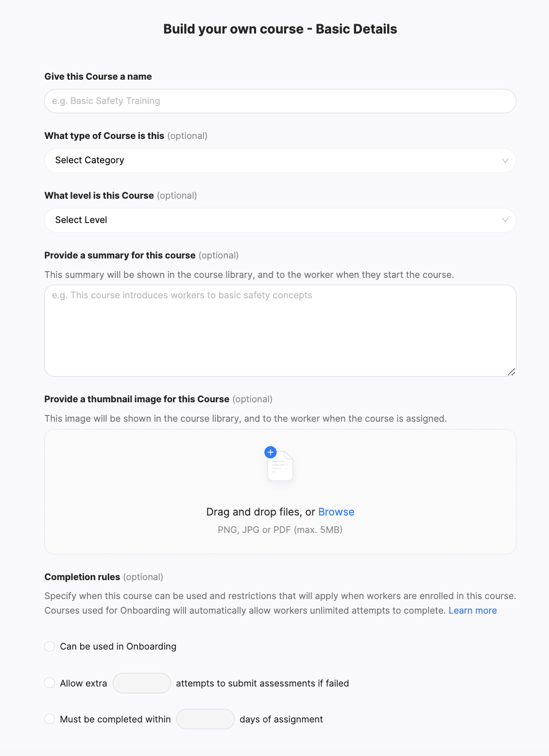The height and width of the screenshot is (756, 549).
Task: Enable Can be used in Onboarding
Action: tap(50, 646)
